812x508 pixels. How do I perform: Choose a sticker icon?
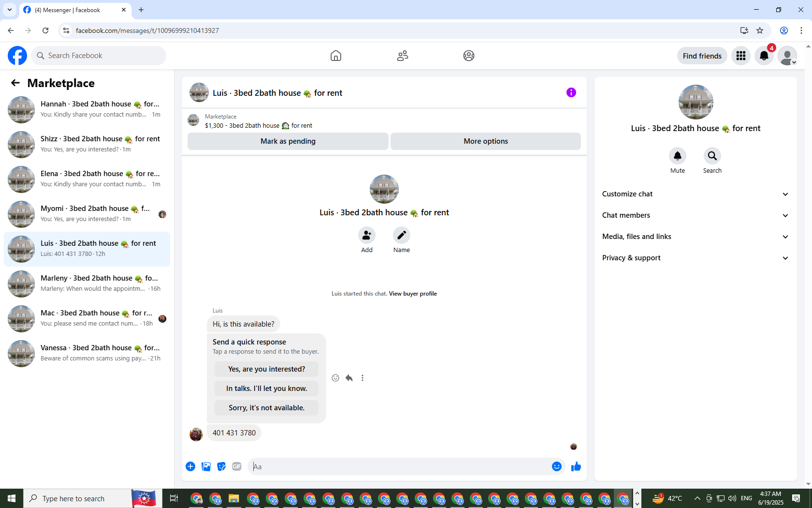[x=221, y=466]
